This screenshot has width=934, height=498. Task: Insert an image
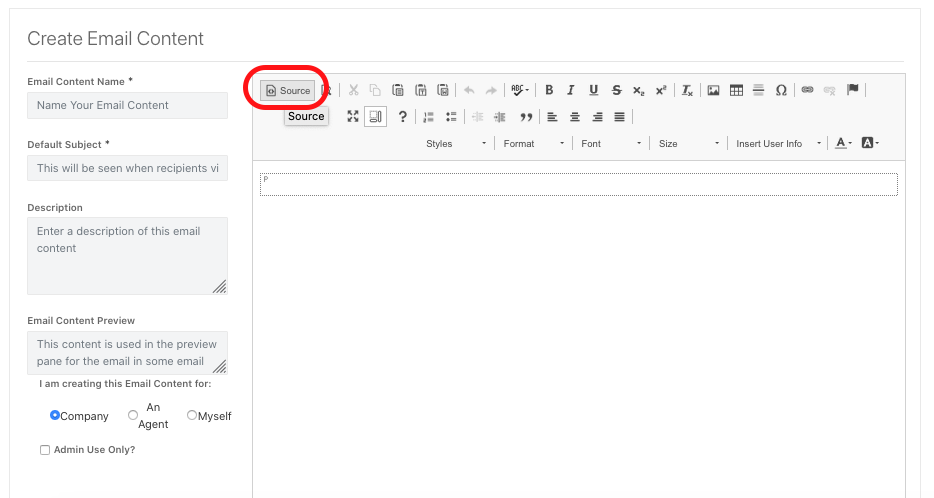coord(713,90)
